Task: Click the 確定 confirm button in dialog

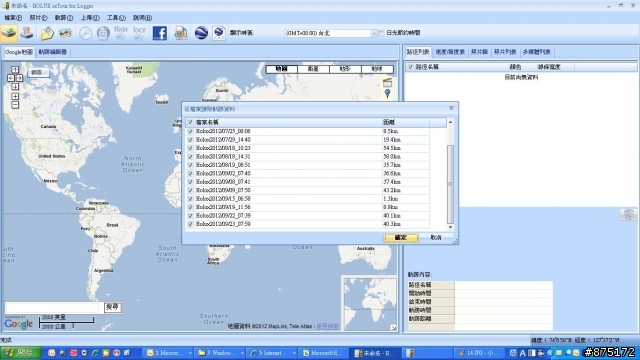Action: (x=401, y=238)
